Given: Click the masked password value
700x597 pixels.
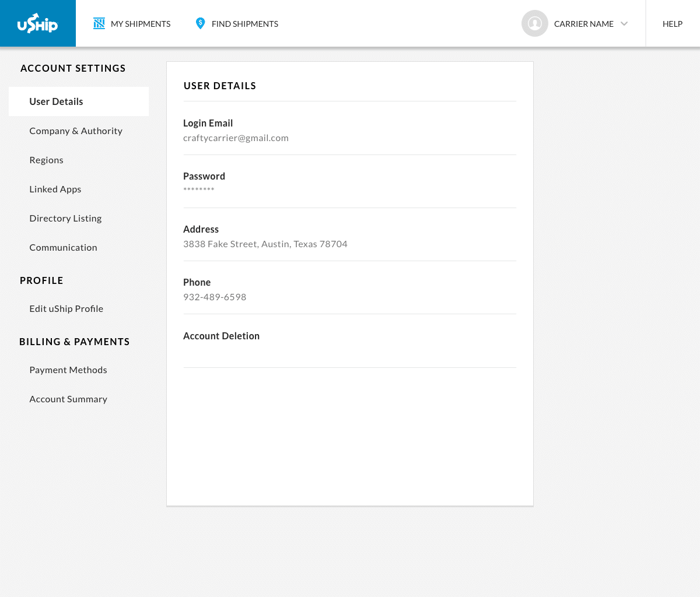Looking at the screenshot, I should [199, 190].
